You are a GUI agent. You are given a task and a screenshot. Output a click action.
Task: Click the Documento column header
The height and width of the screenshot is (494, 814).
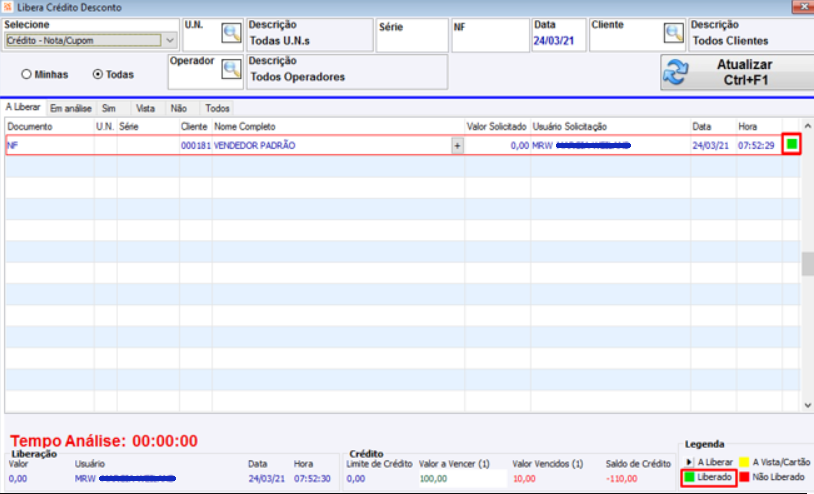pos(50,127)
